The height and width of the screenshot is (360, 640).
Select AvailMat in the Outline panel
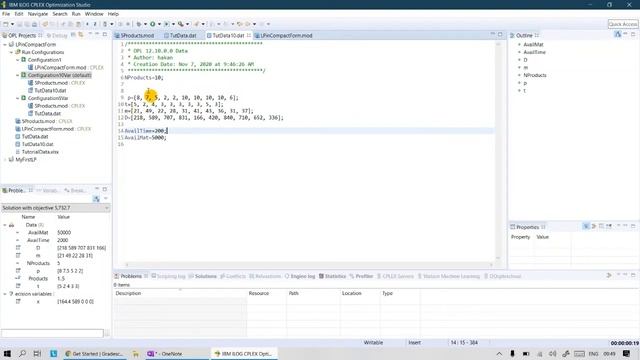click(x=533, y=44)
